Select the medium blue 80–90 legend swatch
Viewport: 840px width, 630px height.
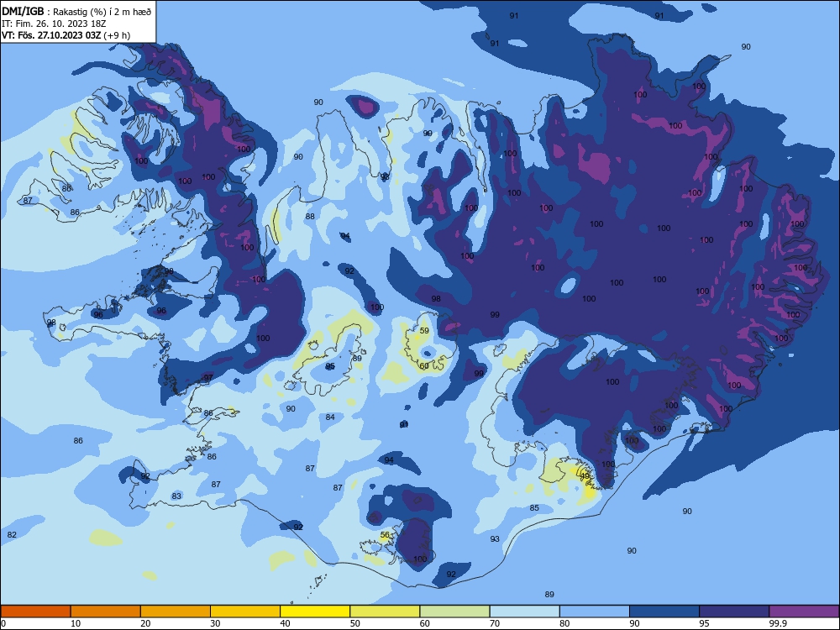[x=595, y=612]
